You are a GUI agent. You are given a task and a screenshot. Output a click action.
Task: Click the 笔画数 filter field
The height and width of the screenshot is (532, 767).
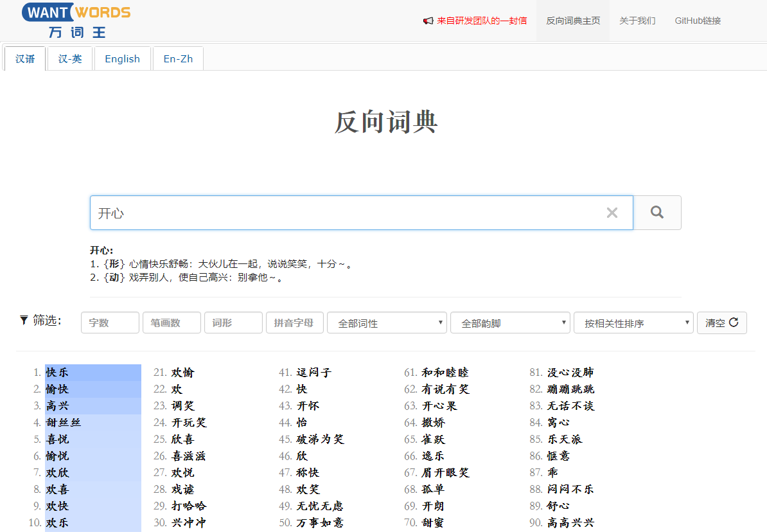tap(172, 323)
